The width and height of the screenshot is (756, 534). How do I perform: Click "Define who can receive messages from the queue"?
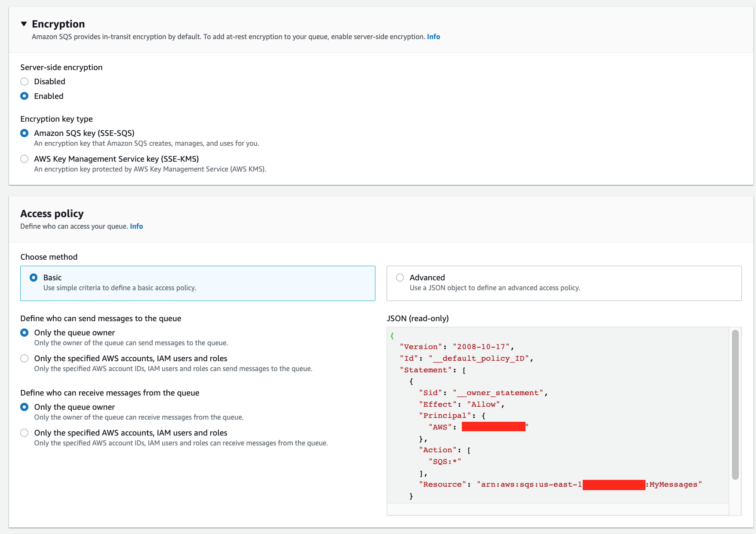110,393
